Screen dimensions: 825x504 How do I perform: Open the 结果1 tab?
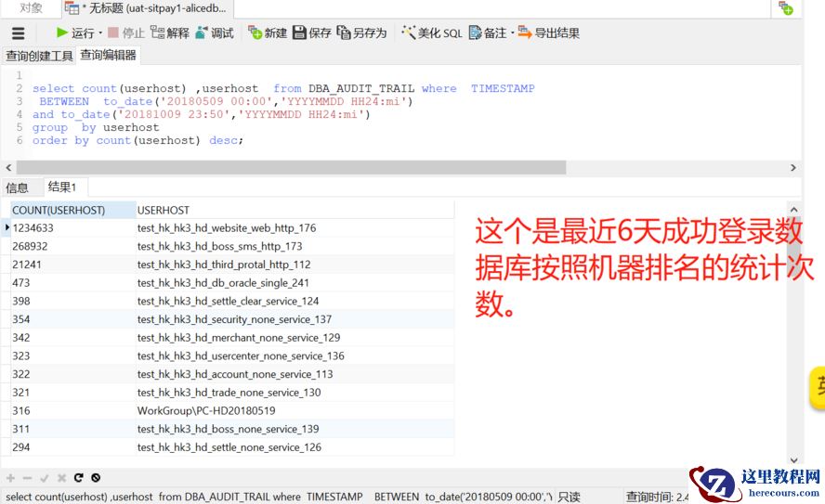(62, 187)
